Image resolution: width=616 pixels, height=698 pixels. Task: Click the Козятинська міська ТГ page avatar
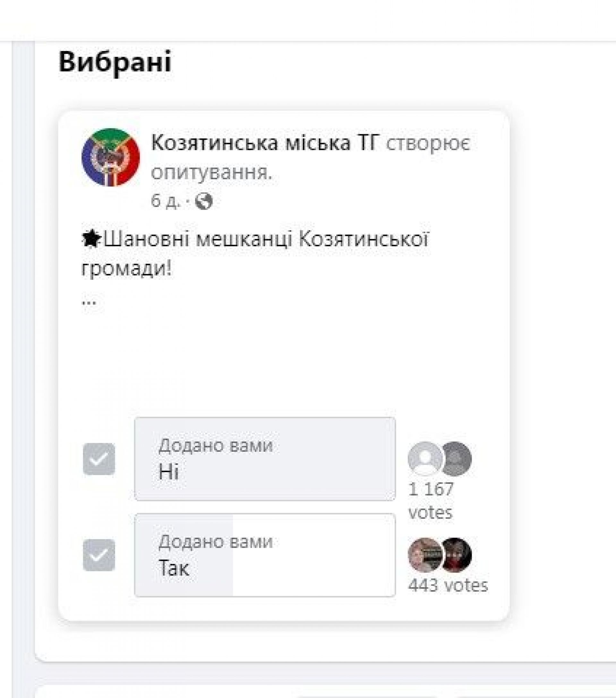[x=111, y=157]
